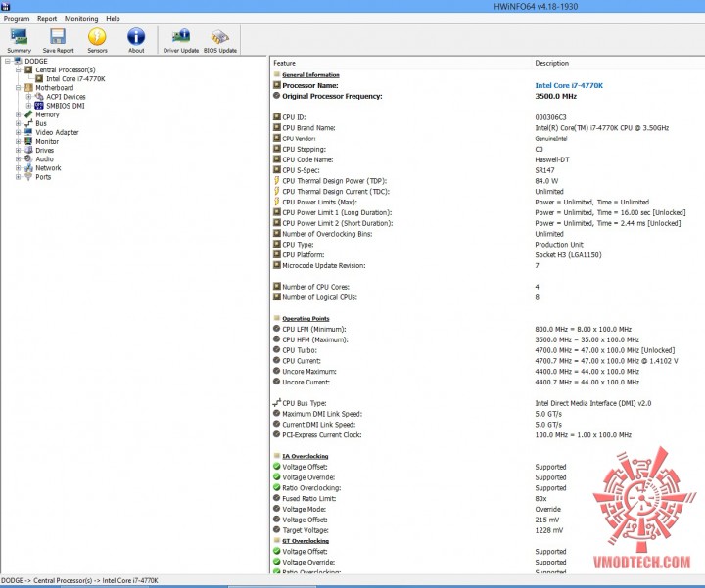Click the Audio speaker tree icon
The width and height of the screenshot is (705, 588).
(x=28, y=159)
